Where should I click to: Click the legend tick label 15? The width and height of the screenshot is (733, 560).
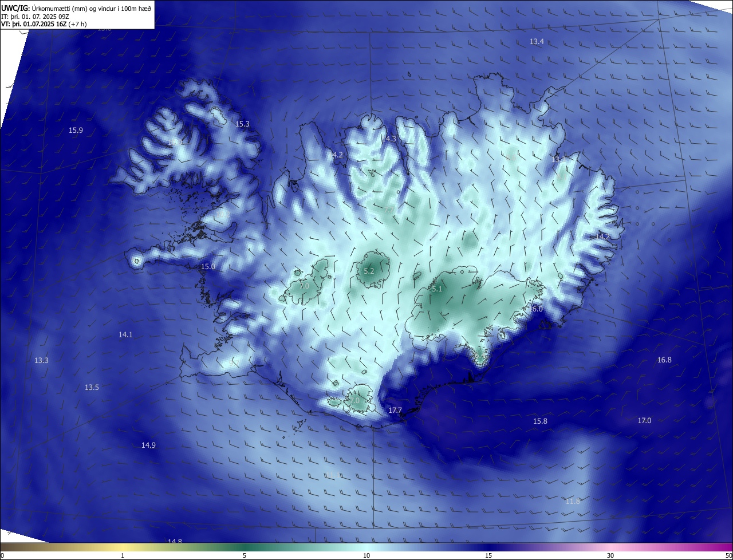pos(488,556)
